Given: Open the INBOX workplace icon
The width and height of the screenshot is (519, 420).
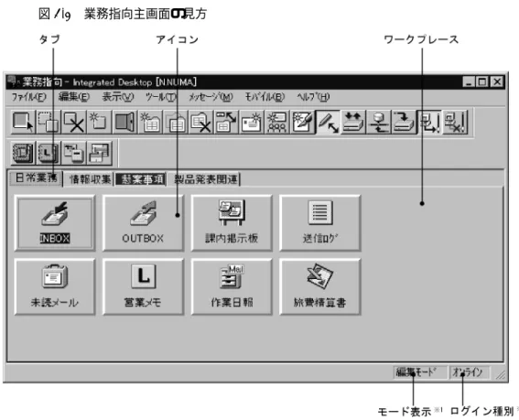Looking at the screenshot, I should pos(55,222).
